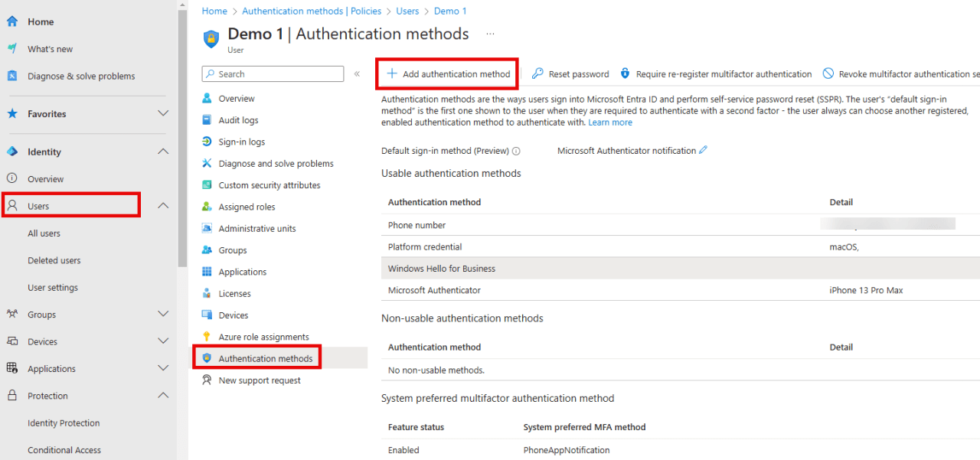Click the Revoke multifactor authentication sessions icon

click(828, 74)
